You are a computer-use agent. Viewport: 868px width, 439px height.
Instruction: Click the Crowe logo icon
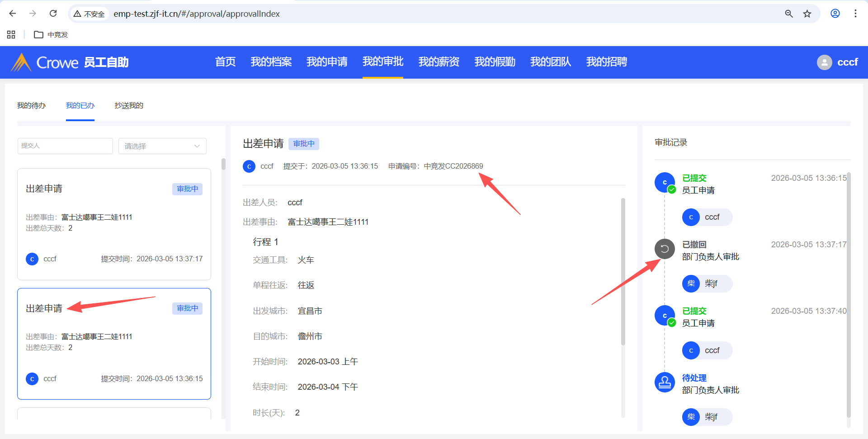21,62
